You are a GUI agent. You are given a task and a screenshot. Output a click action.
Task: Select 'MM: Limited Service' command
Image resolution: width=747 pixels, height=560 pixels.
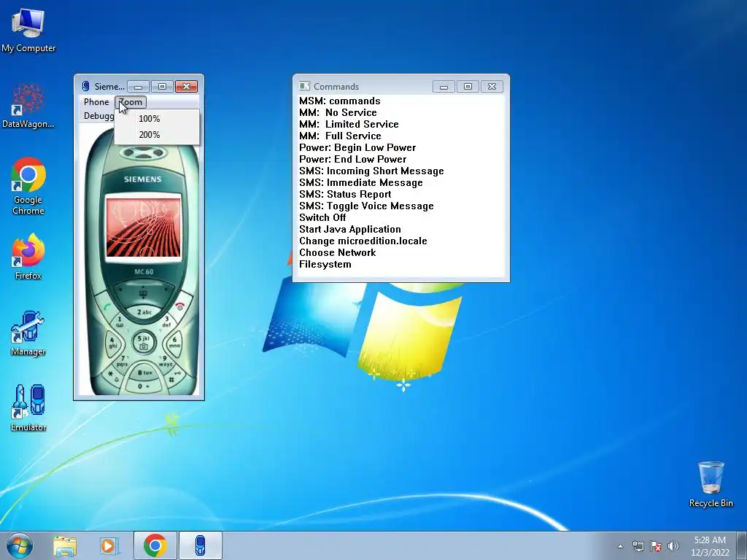[349, 124]
